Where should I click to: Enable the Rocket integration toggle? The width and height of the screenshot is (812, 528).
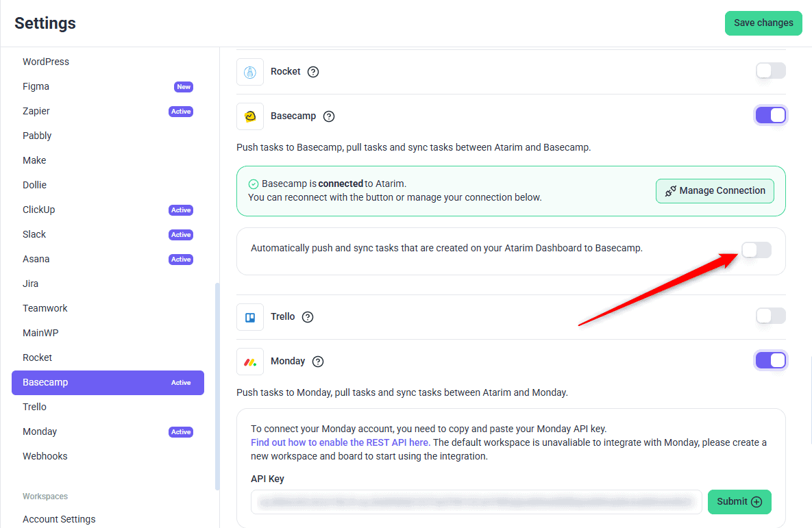tap(771, 71)
